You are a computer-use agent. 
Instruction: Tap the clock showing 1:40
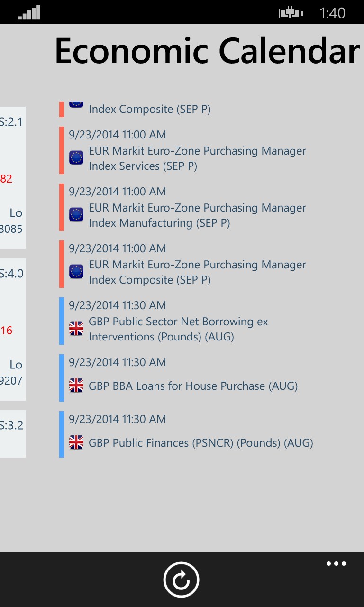pyautogui.click(x=332, y=13)
